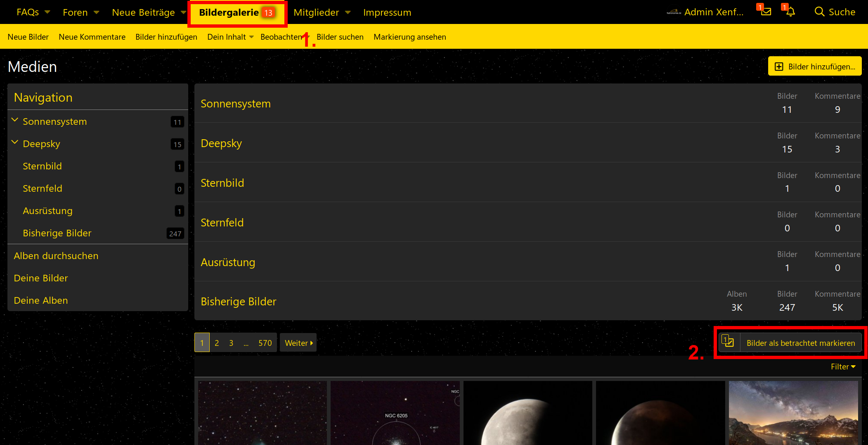Click Markierung ansehen link
The image size is (868, 445).
point(410,37)
